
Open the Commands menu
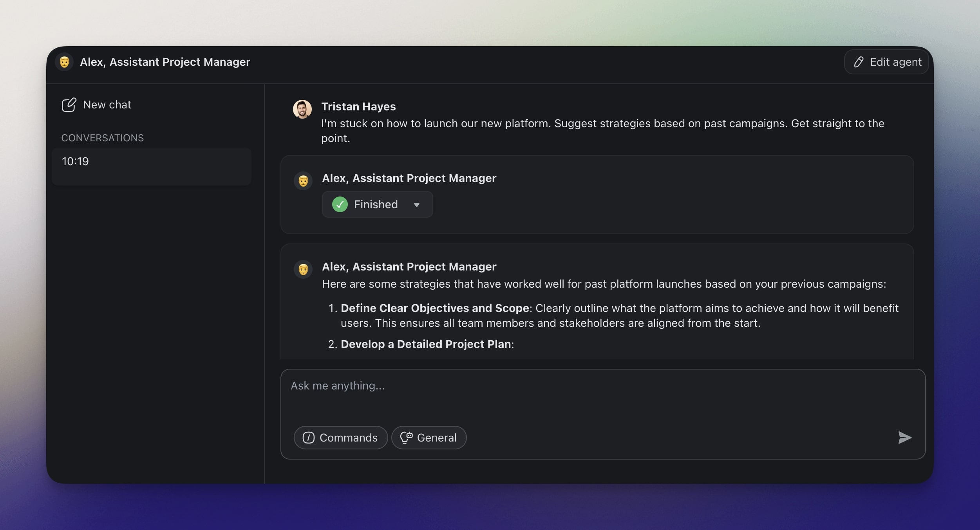pos(340,438)
